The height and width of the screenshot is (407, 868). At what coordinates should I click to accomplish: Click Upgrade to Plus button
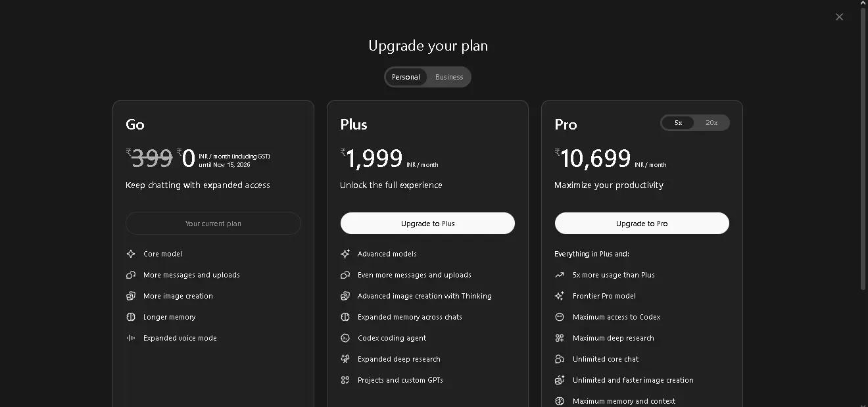tap(427, 224)
